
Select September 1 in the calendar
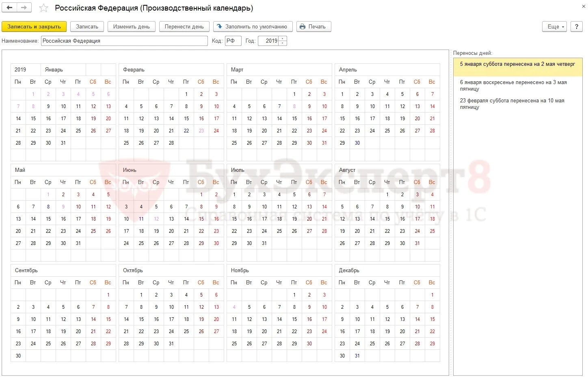click(108, 295)
